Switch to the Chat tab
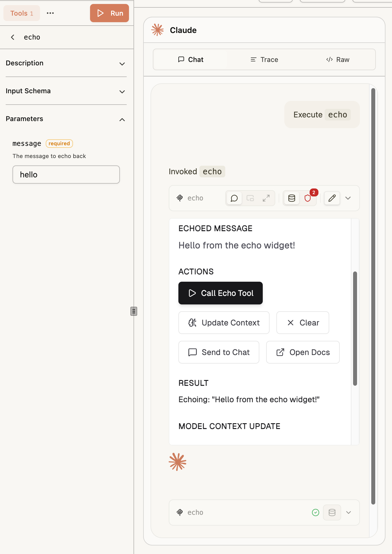The height and width of the screenshot is (554, 392). [x=191, y=59]
